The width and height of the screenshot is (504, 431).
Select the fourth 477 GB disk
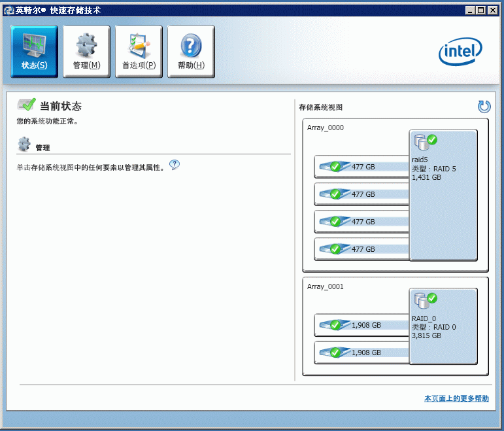[361, 249]
